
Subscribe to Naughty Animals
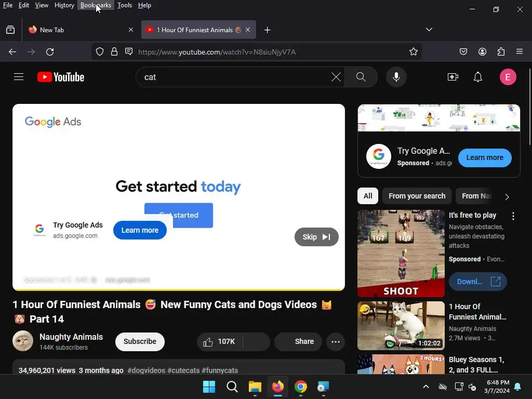pos(140,342)
